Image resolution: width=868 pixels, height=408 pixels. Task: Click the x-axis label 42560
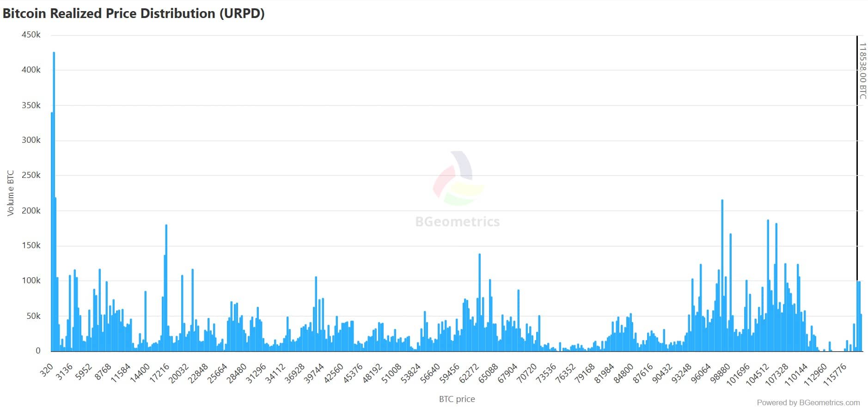pos(333,373)
